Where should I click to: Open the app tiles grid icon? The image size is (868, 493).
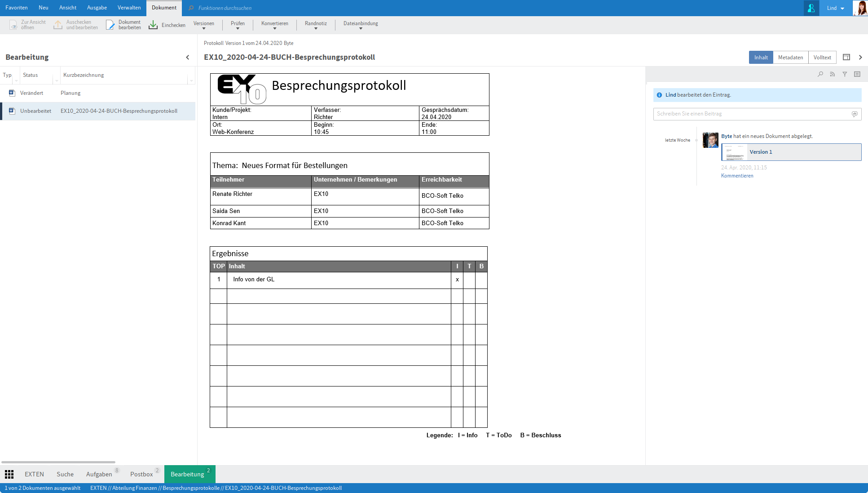(x=9, y=474)
